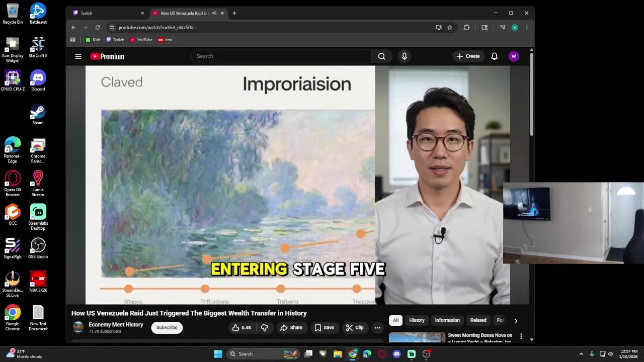
Task: Open Chrome extensions puzzle icon
Action: pyautogui.click(x=466, y=28)
